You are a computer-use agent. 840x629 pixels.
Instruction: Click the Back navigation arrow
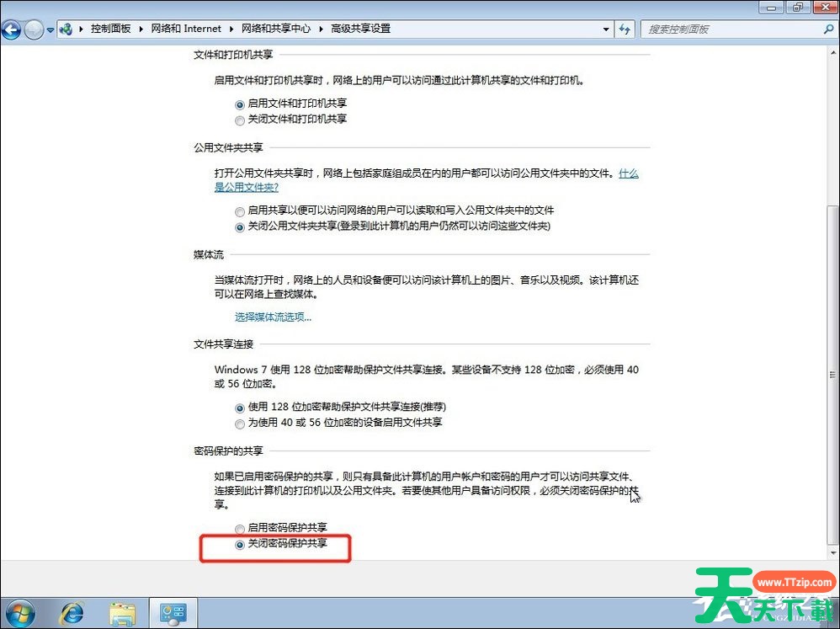coord(11,29)
